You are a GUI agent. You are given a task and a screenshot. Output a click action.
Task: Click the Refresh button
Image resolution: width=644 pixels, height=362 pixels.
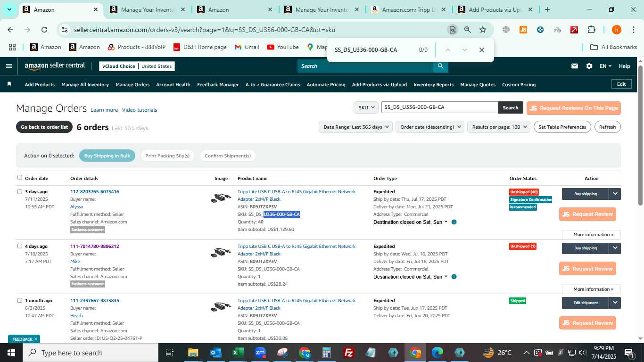[x=607, y=127]
